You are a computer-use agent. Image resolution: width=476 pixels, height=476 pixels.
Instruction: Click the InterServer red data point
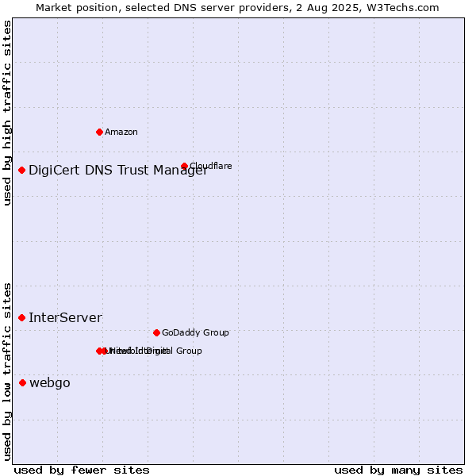coord(21,318)
